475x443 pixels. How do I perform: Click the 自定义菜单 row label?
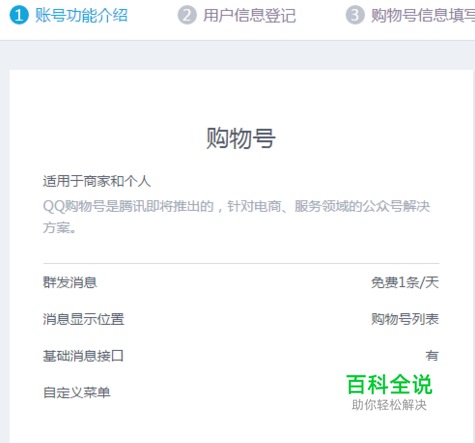(77, 392)
